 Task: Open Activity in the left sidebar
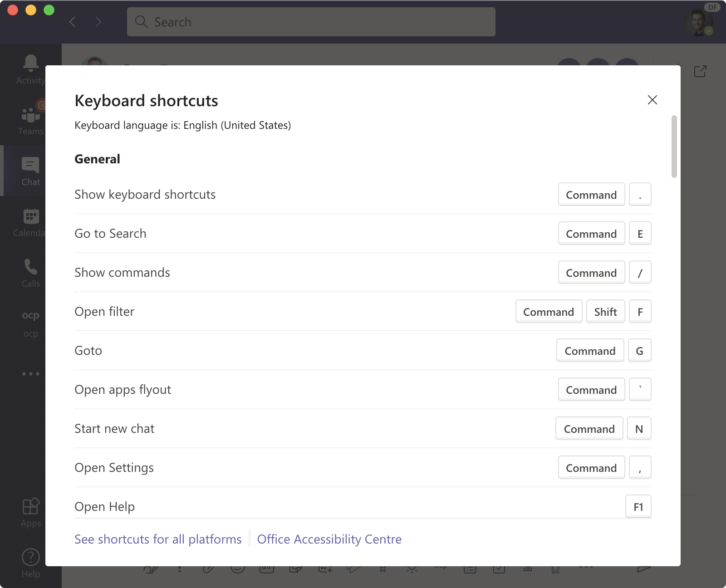(x=31, y=69)
